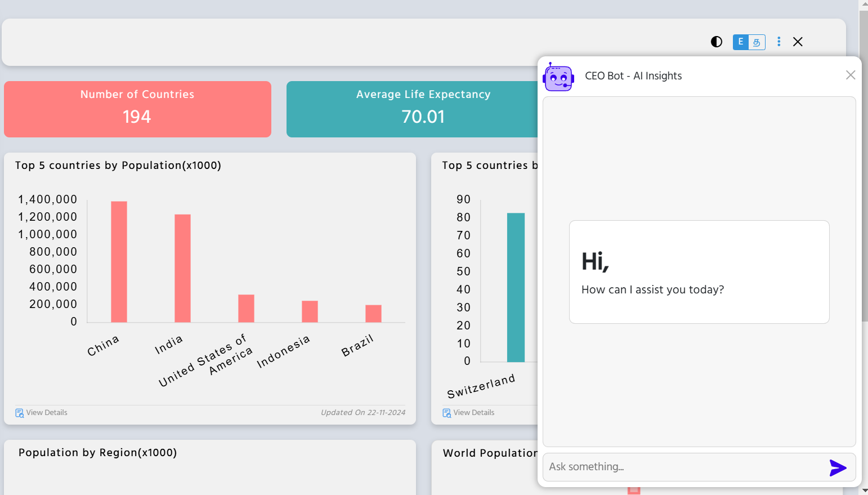The height and width of the screenshot is (495, 868).
Task: Click the X icon to dismiss CEO Bot panel
Action: (851, 75)
